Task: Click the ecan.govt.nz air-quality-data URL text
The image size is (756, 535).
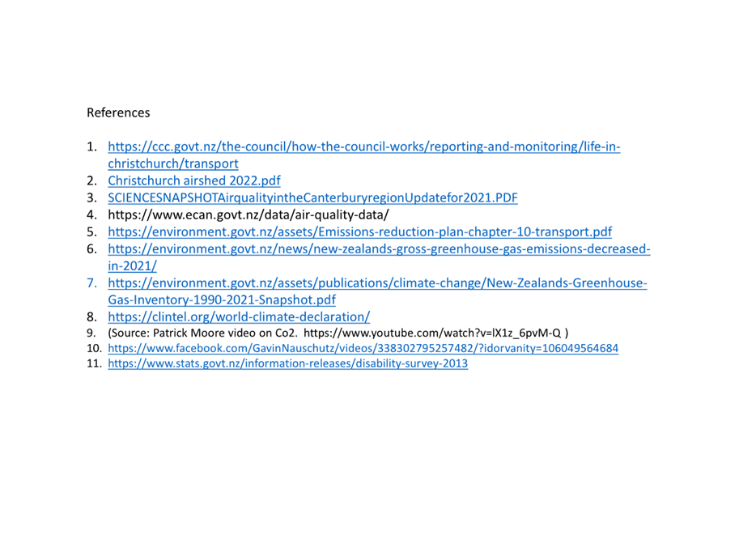Action: point(248,215)
